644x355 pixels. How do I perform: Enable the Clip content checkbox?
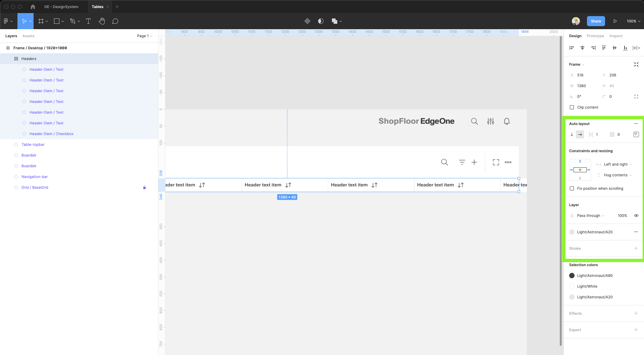click(x=572, y=107)
